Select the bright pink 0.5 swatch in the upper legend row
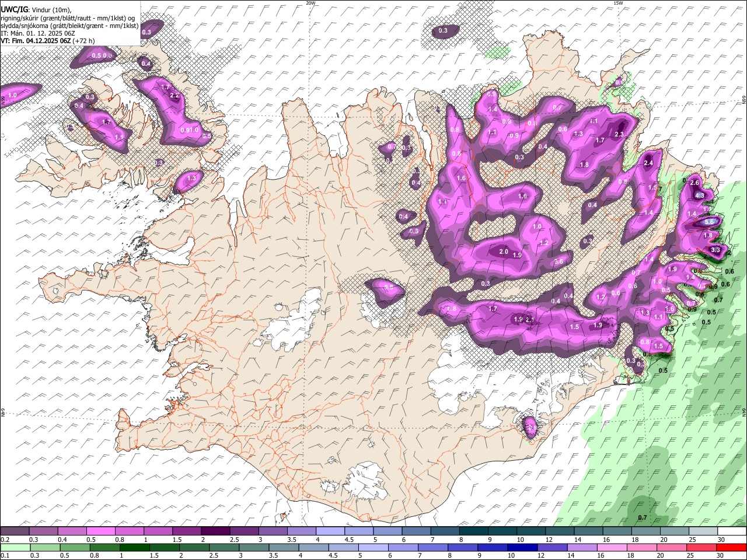This screenshot has width=747, height=560. coord(101,531)
